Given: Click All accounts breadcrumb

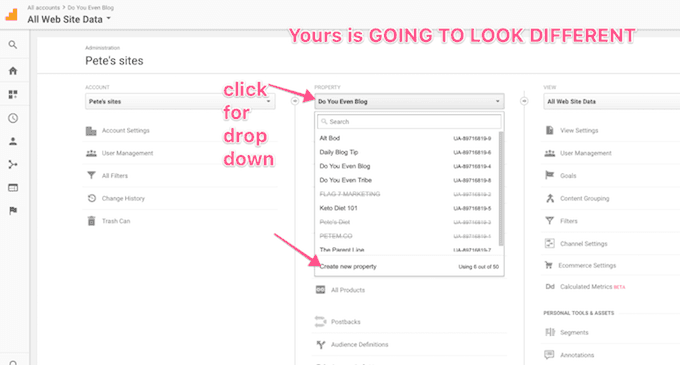Looking at the screenshot, I should (43, 7).
